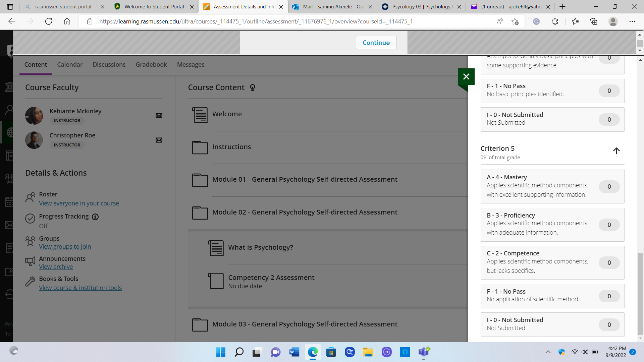Image resolution: width=644 pixels, height=362 pixels.
Task: Click Kehiante Mckinley profile photo
Action: [34, 116]
